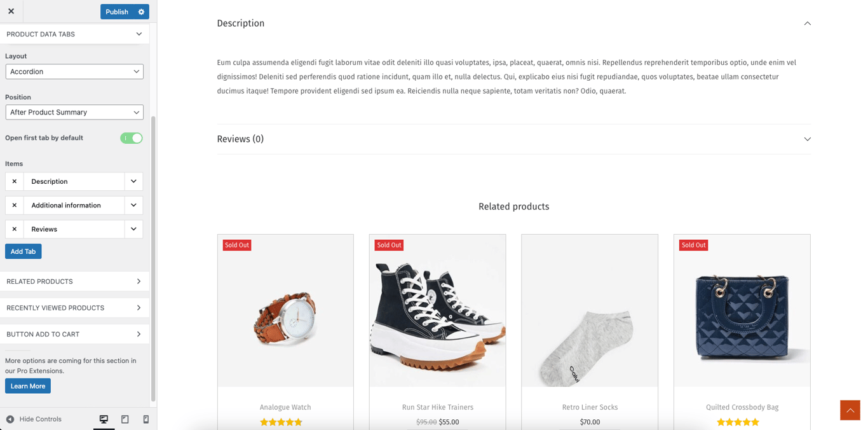Open the Recently Viewed Products section
Viewport: 868px width, 430px height.
(74, 307)
